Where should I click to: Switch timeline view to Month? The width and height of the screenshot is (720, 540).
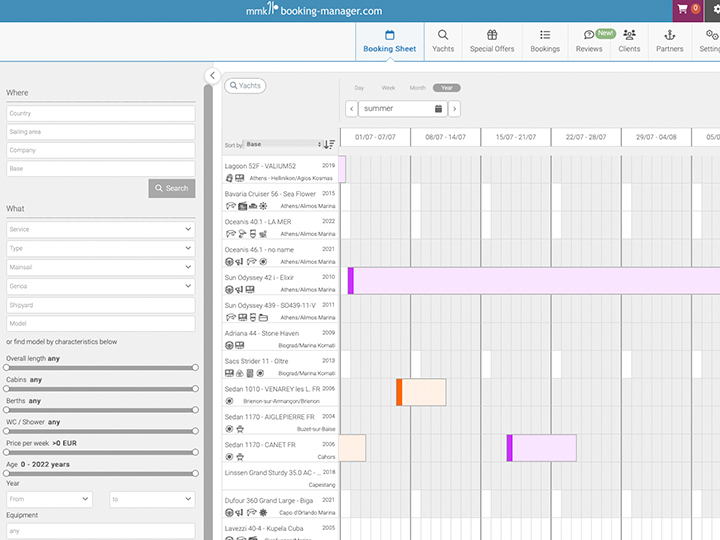point(417,88)
